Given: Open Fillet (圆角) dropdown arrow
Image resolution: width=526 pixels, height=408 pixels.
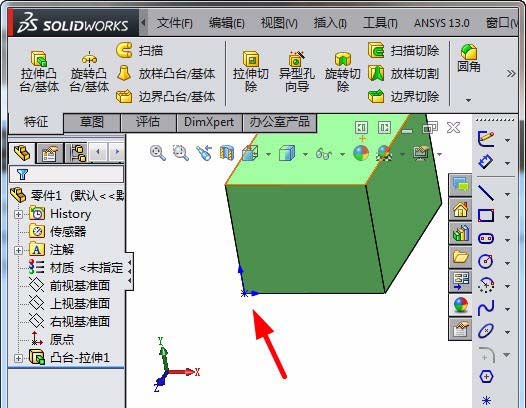Looking at the screenshot, I should click(469, 100).
